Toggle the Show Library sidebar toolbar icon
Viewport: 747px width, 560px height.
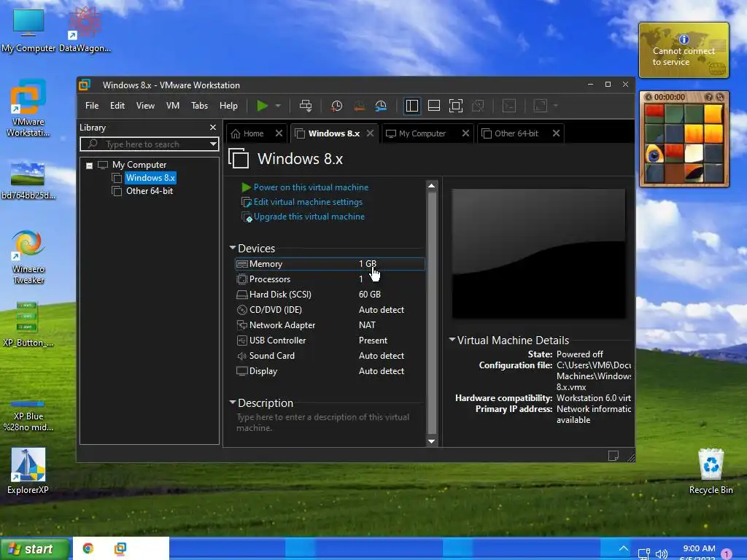pyautogui.click(x=412, y=106)
